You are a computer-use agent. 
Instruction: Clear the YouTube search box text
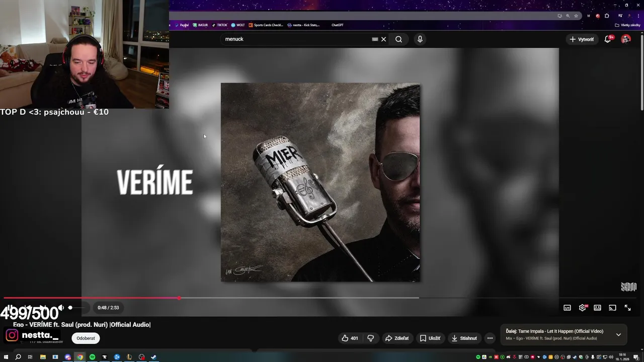click(x=383, y=39)
